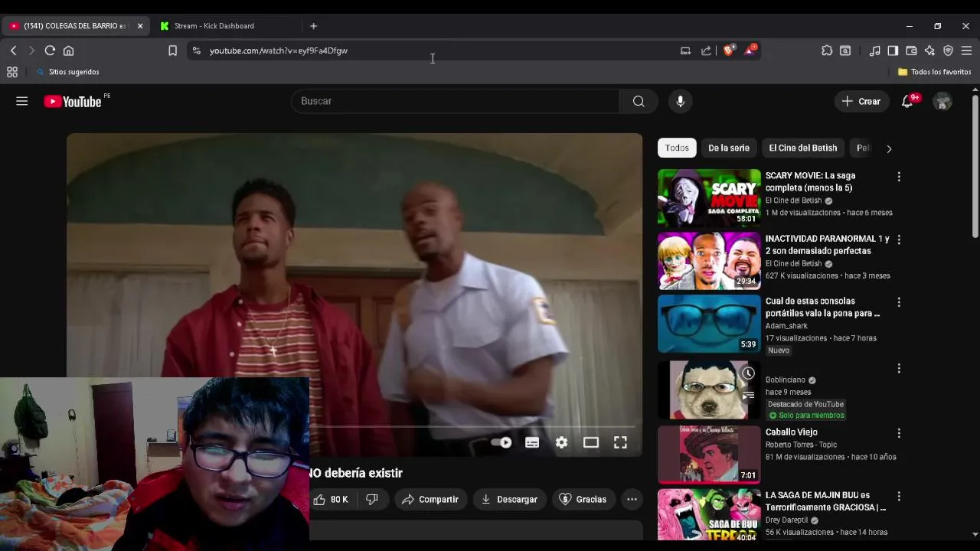Open the YouTube hamburger guide menu
The height and width of the screenshot is (551, 980).
point(21,101)
